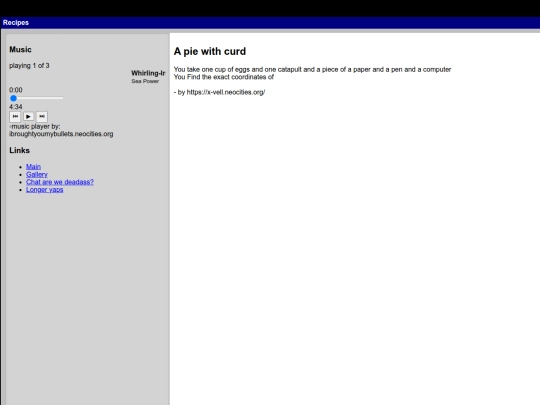This screenshot has height=405, width=540.
Task: Click the 'You take one cup of eggs' line
Action: (x=312, y=70)
